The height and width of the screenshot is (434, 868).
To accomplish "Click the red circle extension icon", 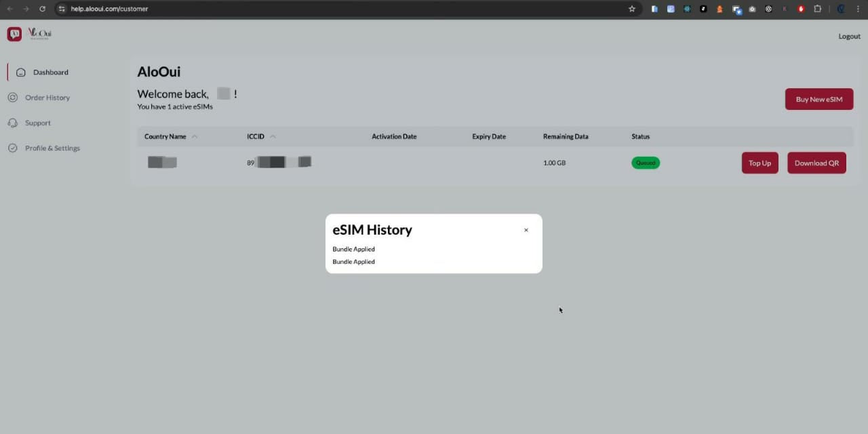I will tap(801, 9).
